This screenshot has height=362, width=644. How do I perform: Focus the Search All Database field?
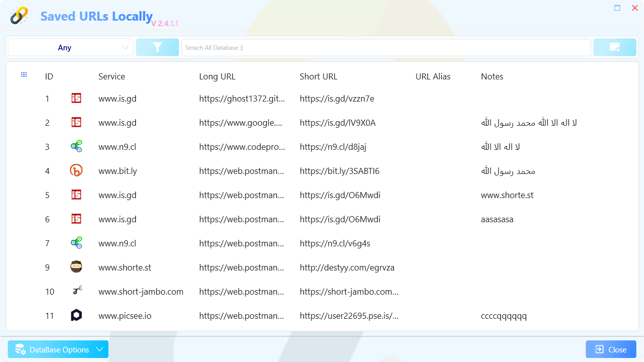pyautogui.click(x=386, y=47)
